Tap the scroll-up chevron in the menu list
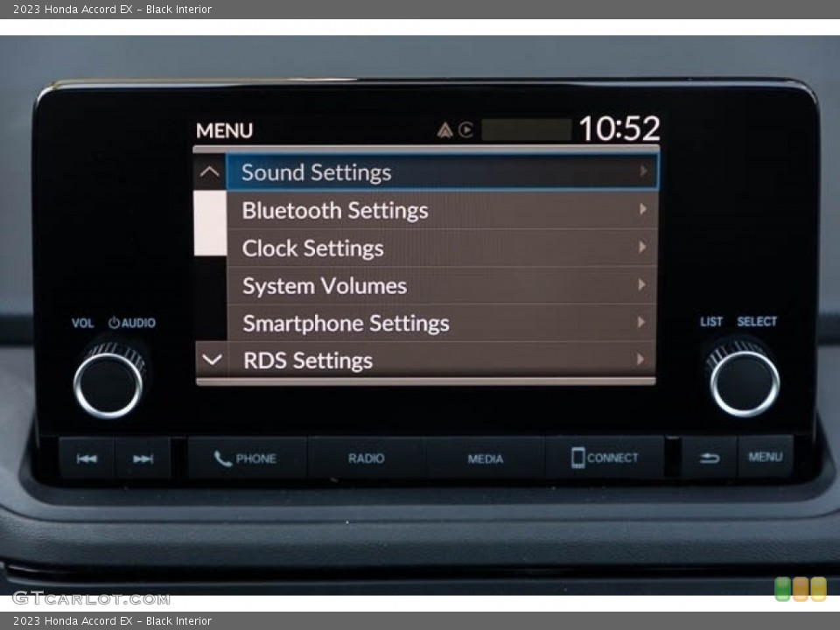Viewport: 840px width, 630px height. point(210,172)
